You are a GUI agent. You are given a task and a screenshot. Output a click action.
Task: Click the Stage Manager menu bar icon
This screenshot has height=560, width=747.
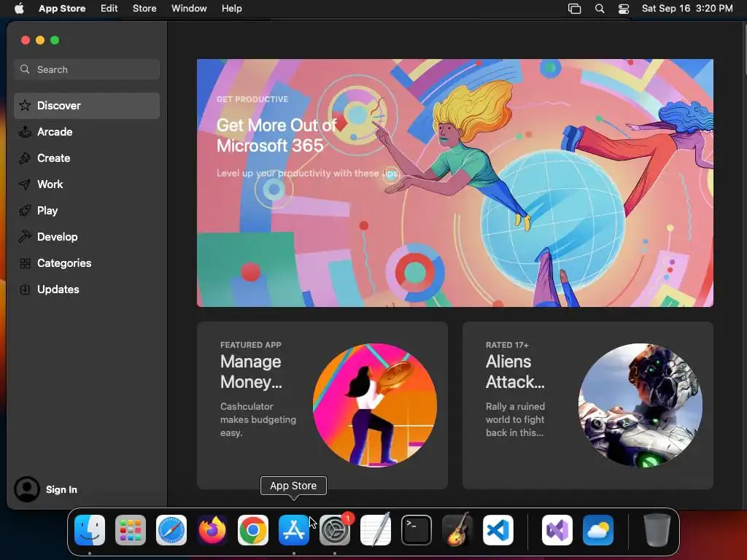[x=575, y=9]
